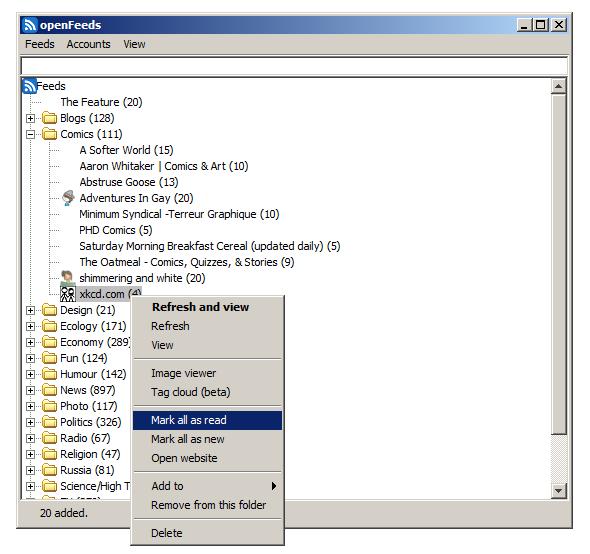590x554 pixels.
Task: Expand the Design folder
Action: pyautogui.click(x=30, y=310)
